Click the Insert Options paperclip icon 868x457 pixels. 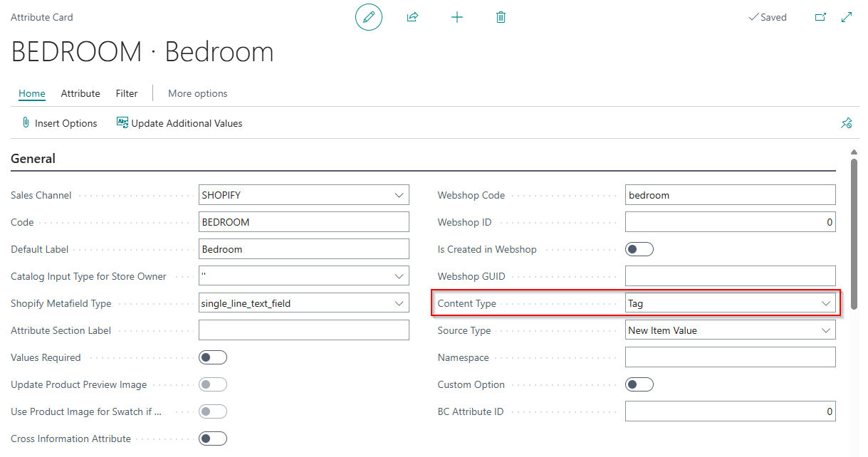coord(26,123)
